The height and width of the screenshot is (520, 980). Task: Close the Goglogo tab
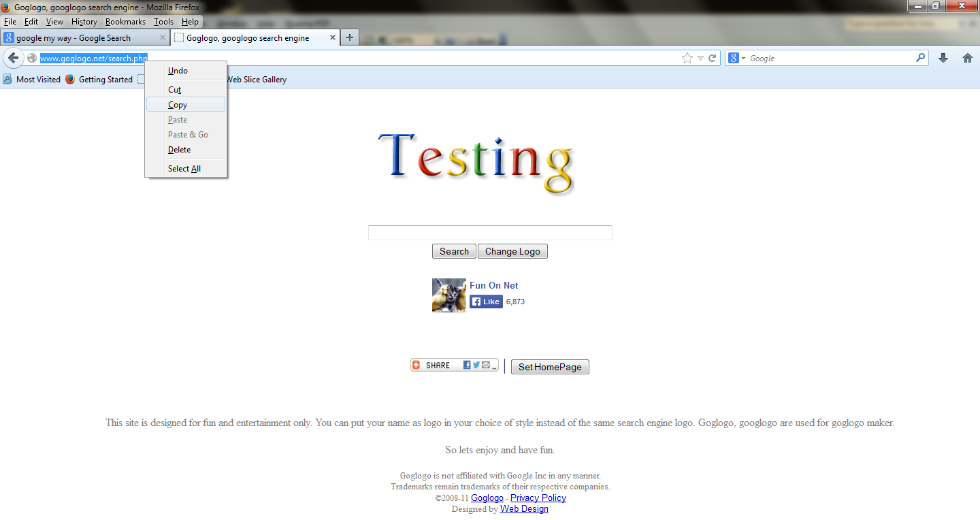(333, 38)
